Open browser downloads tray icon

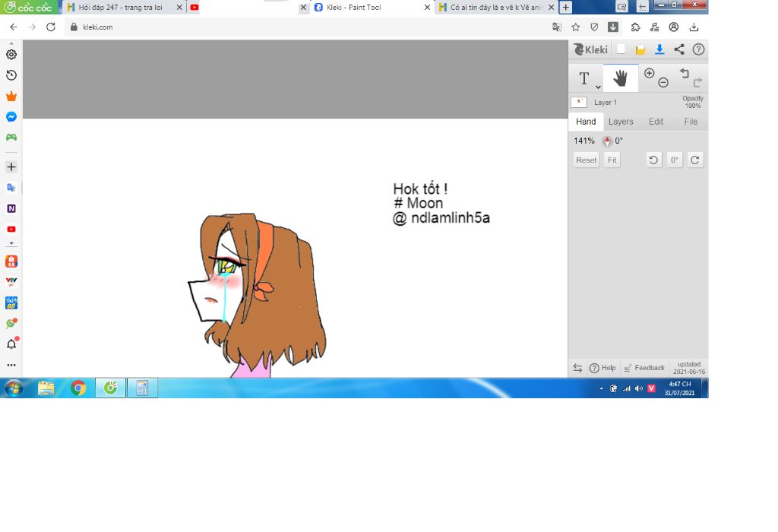coord(694,27)
